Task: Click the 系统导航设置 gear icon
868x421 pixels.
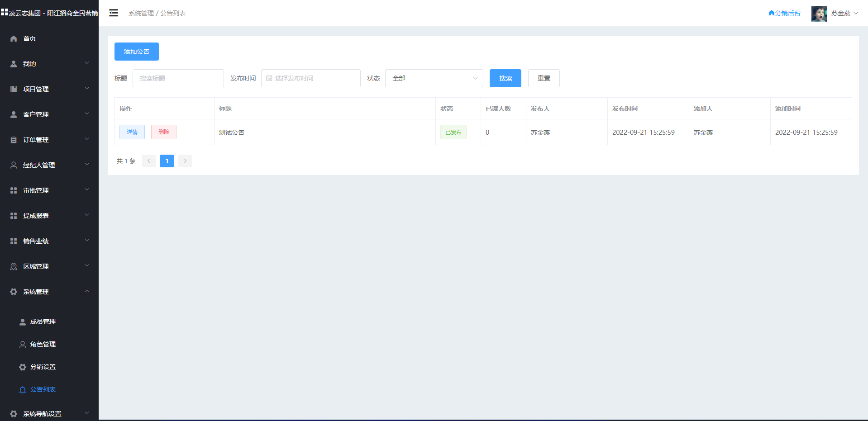Action: (x=14, y=414)
